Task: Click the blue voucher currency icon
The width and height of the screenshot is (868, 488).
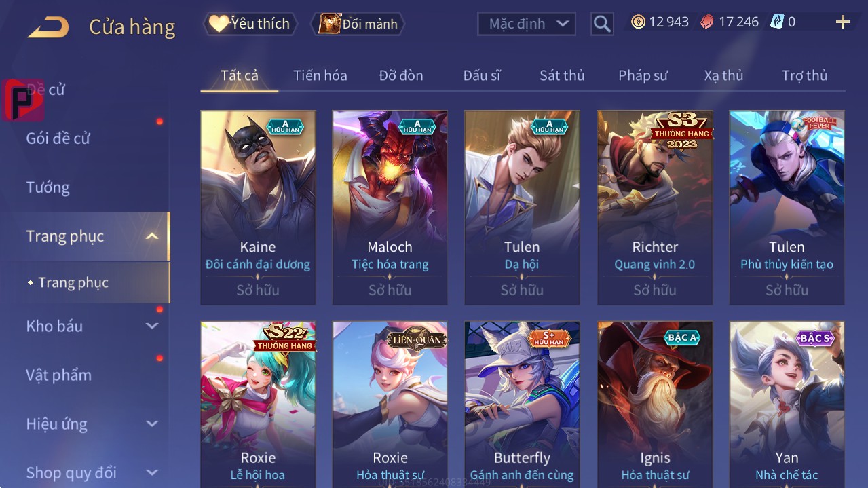Action: [x=777, y=22]
